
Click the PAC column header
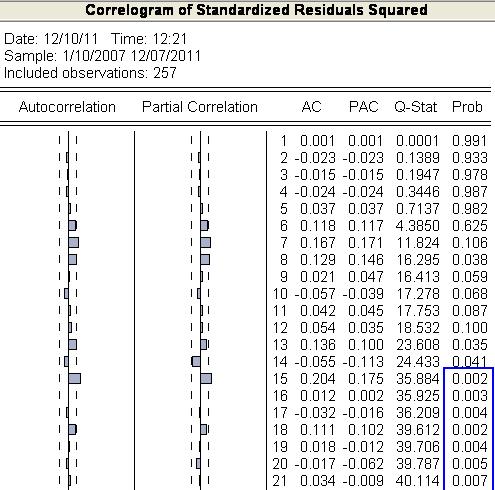click(x=363, y=107)
